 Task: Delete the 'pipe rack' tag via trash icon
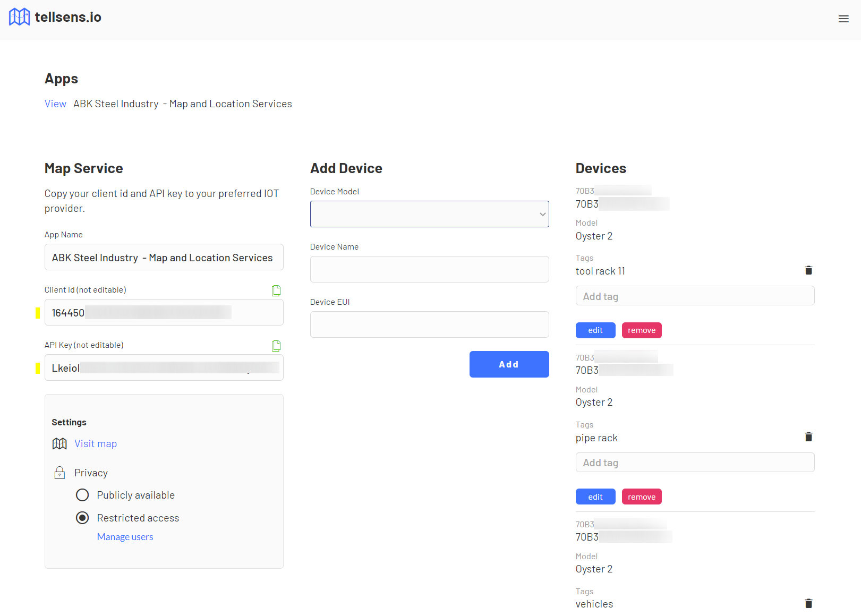(808, 437)
